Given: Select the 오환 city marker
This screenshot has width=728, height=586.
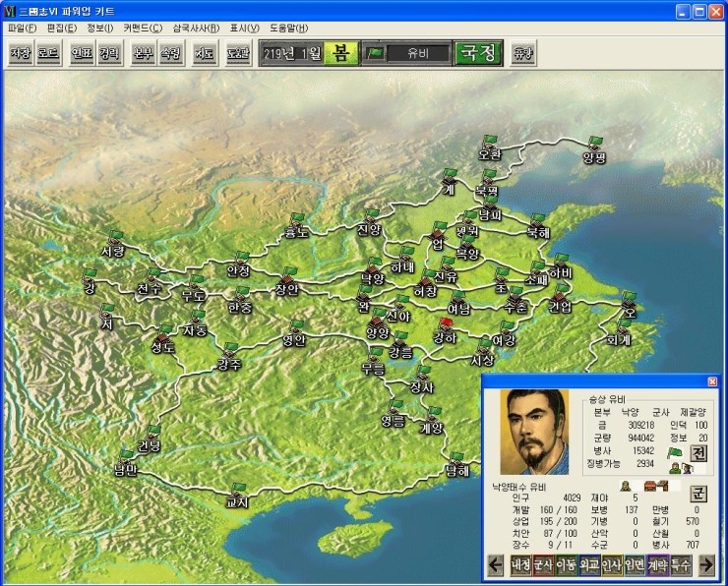Looking at the screenshot, I should [x=490, y=148].
